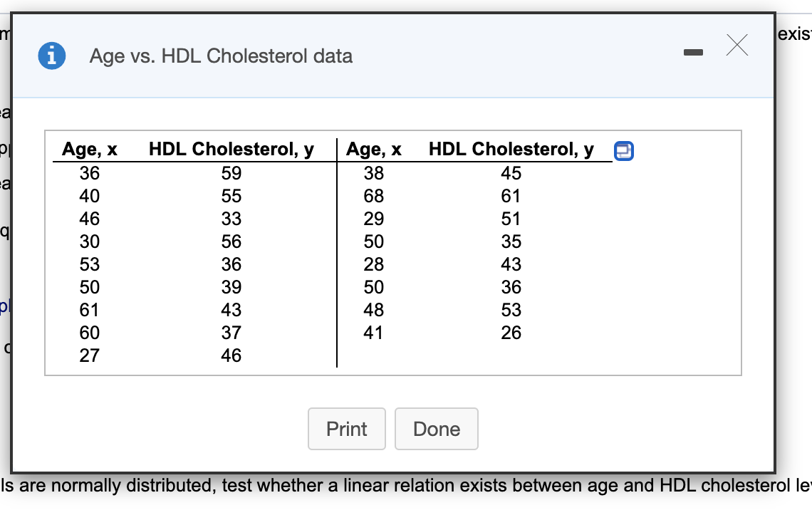Select the HDL cell showing 26
Viewport: 812px width, 520px height.
click(511, 333)
